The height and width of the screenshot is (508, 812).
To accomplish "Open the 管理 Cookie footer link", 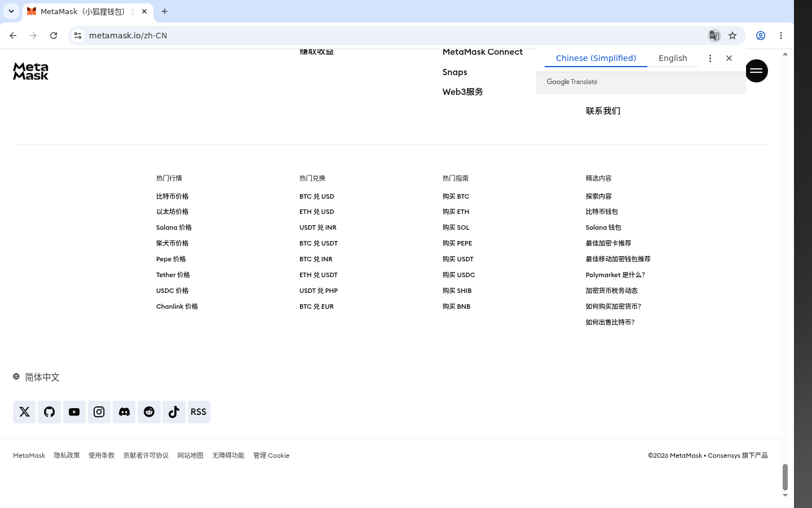I will tap(271, 456).
